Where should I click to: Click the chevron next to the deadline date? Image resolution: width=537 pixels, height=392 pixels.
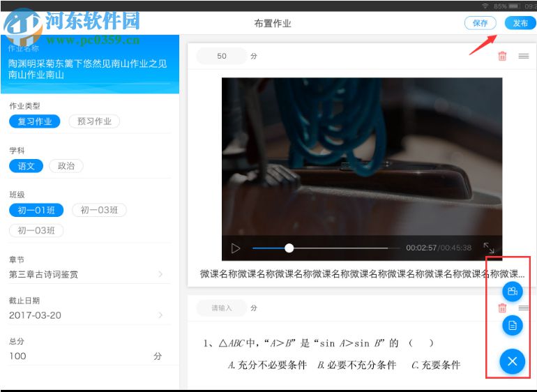pos(160,315)
